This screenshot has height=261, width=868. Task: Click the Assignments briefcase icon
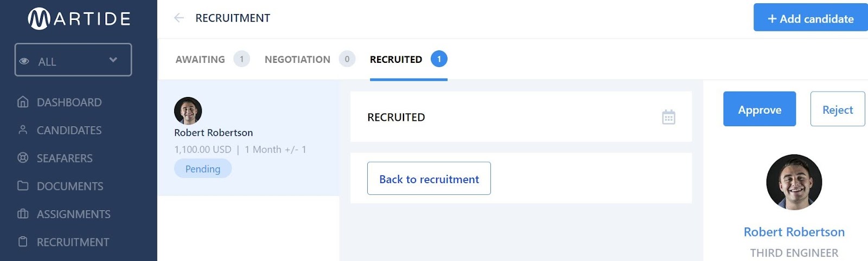[x=23, y=214]
